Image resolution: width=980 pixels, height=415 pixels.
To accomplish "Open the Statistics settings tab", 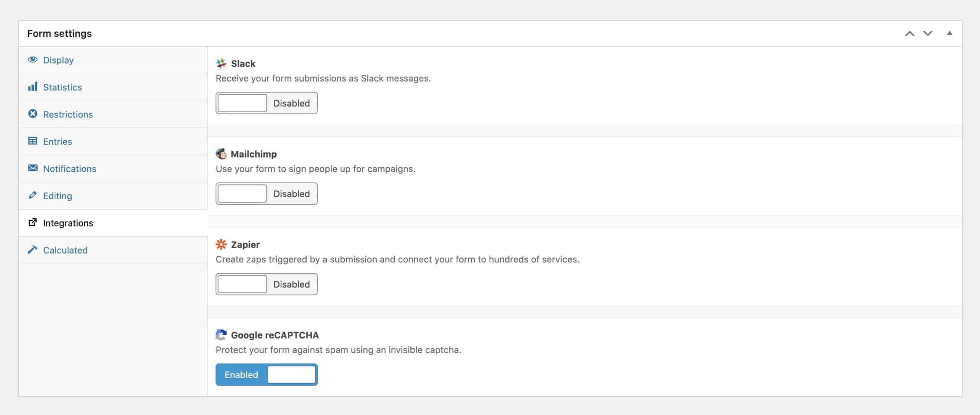I will click(113, 87).
